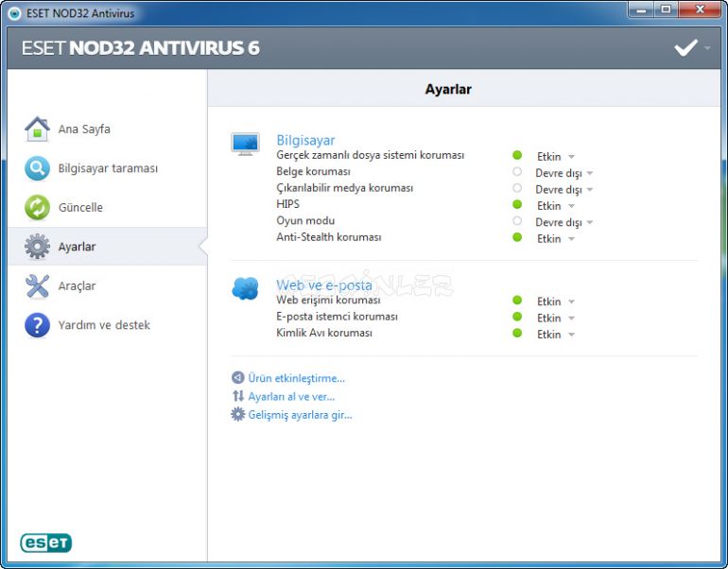This screenshot has height=569, width=728.
Task: Click the Bilgisayar monitor icon
Action: point(245,144)
